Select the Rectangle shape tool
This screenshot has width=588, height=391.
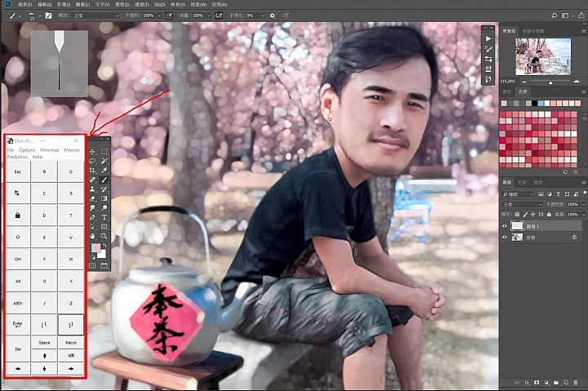coord(105,226)
